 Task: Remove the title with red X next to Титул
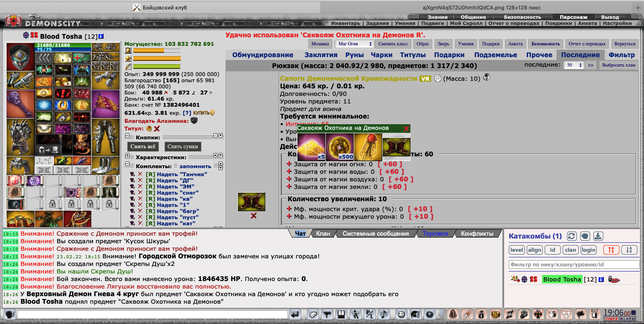click(x=157, y=128)
